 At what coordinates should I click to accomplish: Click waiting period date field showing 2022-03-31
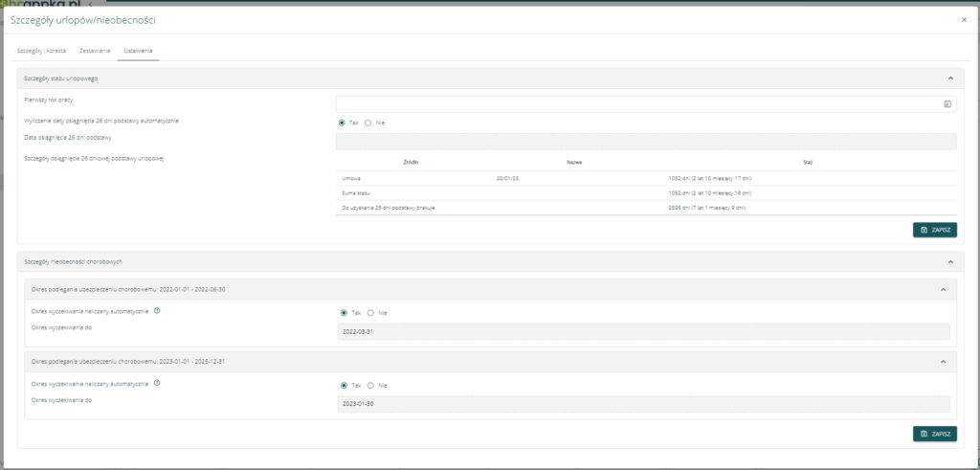(x=643, y=331)
